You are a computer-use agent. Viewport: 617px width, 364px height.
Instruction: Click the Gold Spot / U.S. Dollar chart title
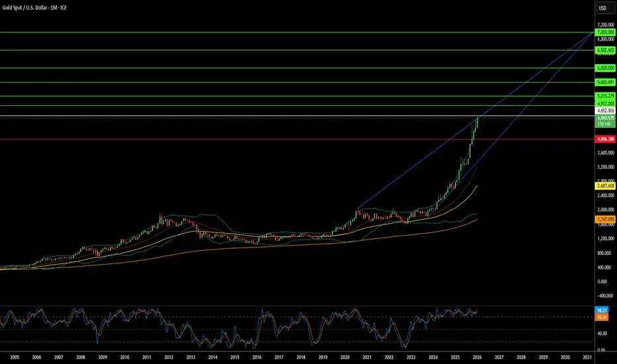[34, 8]
